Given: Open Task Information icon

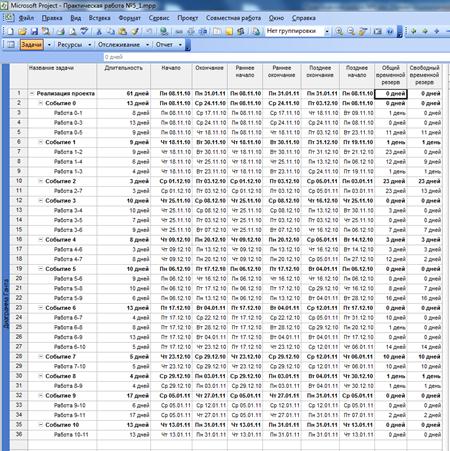Looking at the screenshot, I should 217,31.
